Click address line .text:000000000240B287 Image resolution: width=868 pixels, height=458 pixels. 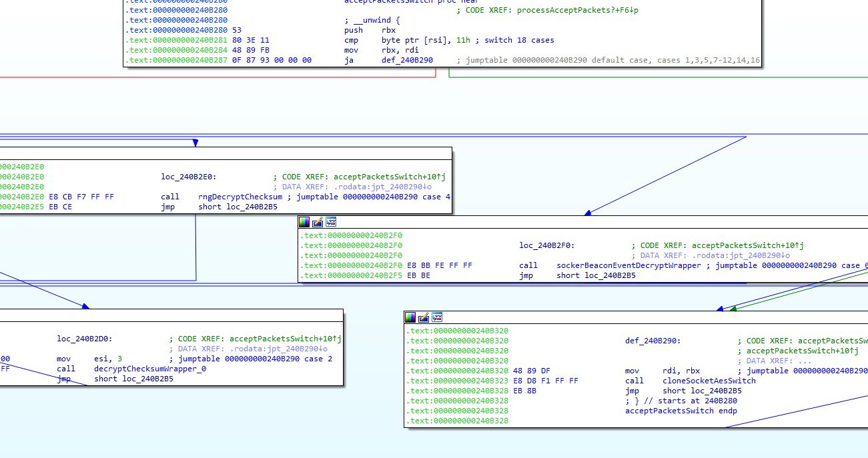pos(176,60)
